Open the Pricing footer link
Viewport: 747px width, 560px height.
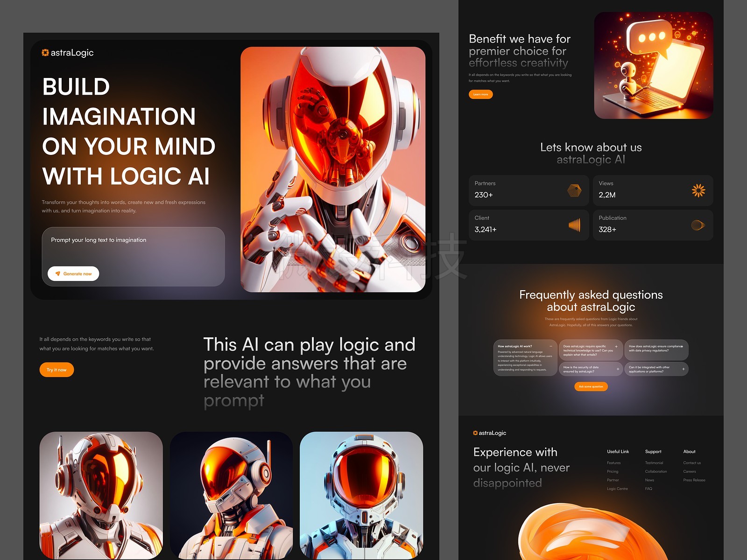612,471
